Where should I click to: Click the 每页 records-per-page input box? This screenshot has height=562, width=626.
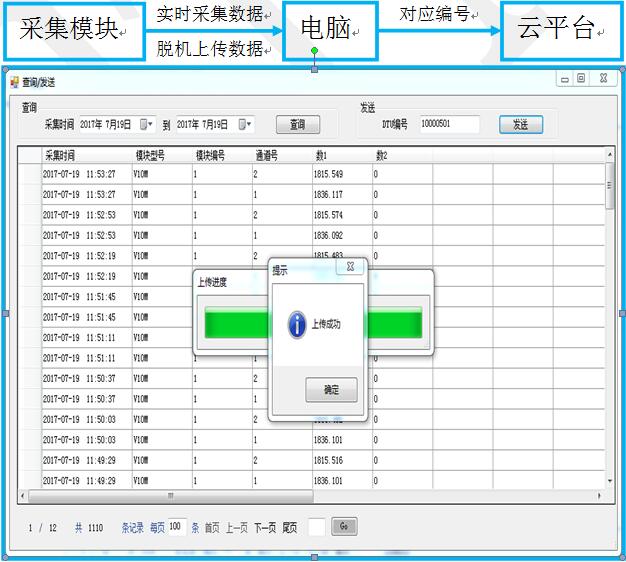pyautogui.click(x=176, y=527)
